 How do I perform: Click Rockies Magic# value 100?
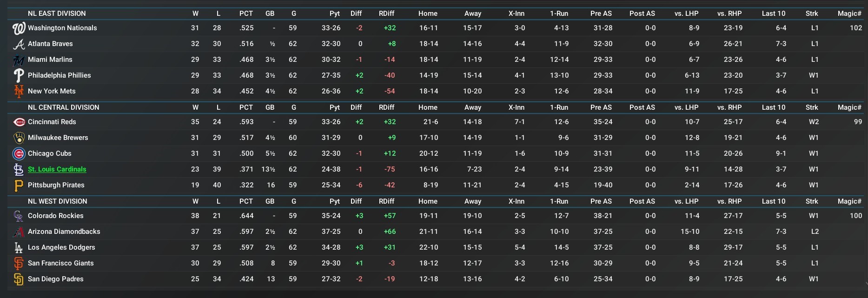(x=856, y=216)
